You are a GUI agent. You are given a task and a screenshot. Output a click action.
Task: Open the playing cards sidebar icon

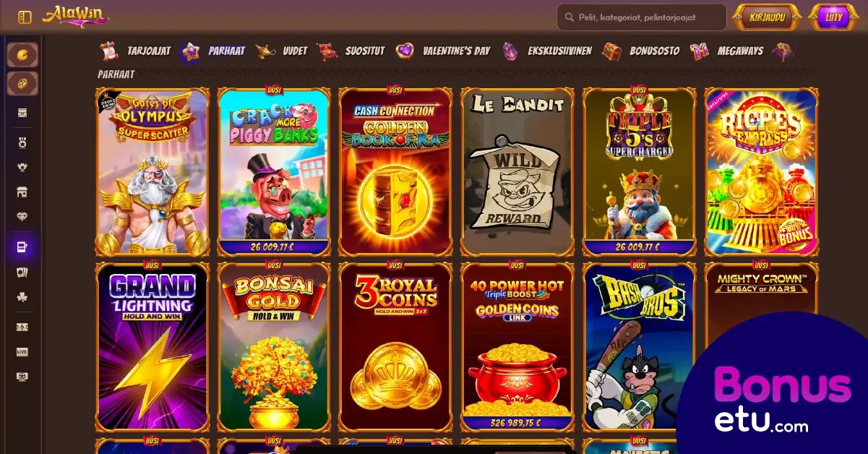pyautogui.click(x=22, y=273)
